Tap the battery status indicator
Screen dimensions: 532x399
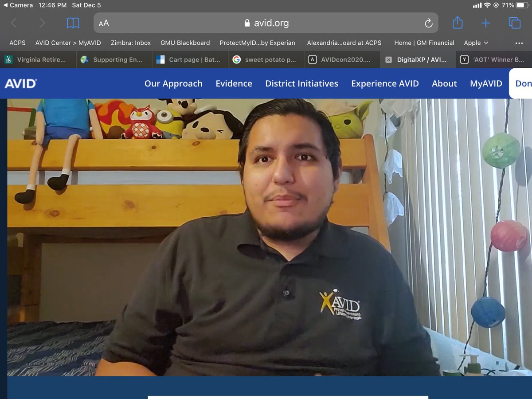(521, 5)
